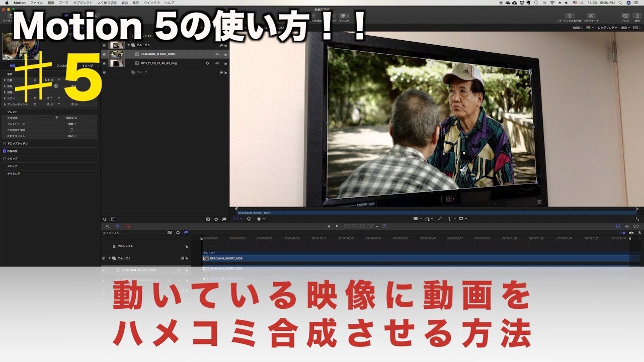Toggle 不透明度を保持 checkbox
644x362 pixels.
click(71, 130)
